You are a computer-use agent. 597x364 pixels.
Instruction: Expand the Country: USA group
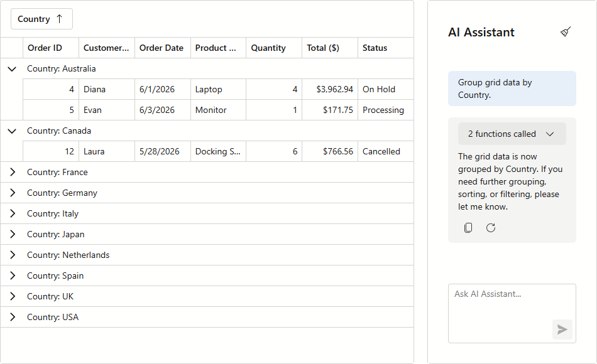(x=12, y=317)
